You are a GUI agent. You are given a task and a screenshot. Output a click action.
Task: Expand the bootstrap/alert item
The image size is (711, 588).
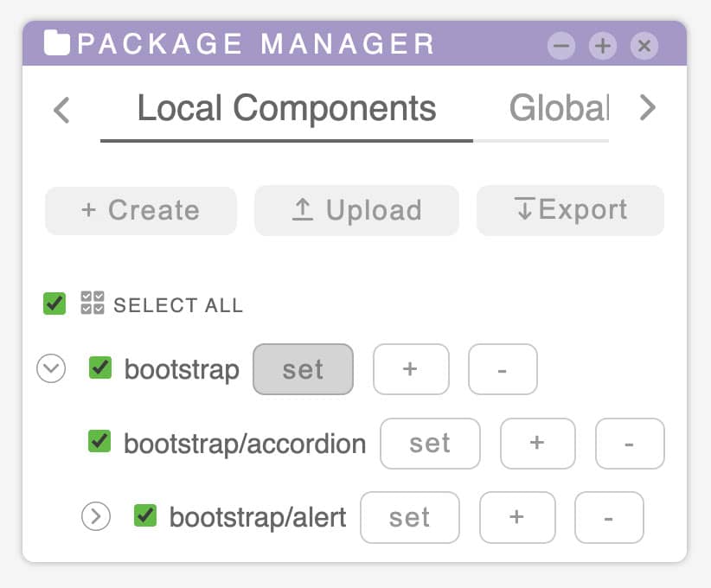coord(96,516)
